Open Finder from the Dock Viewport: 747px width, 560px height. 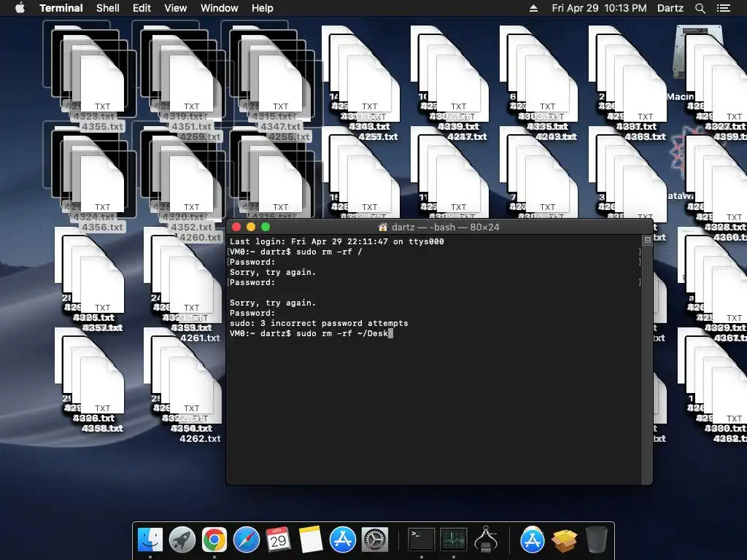[x=150, y=540]
